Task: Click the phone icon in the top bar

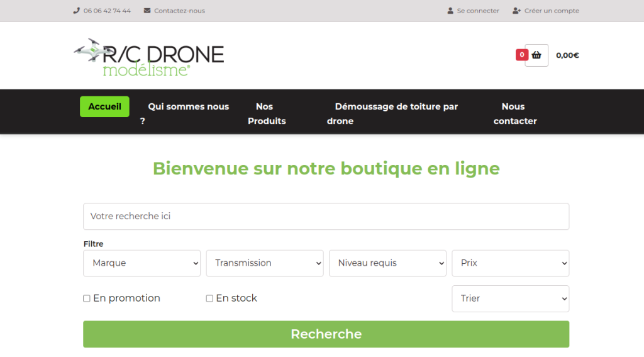Action: pyautogui.click(x=76, y=11)
